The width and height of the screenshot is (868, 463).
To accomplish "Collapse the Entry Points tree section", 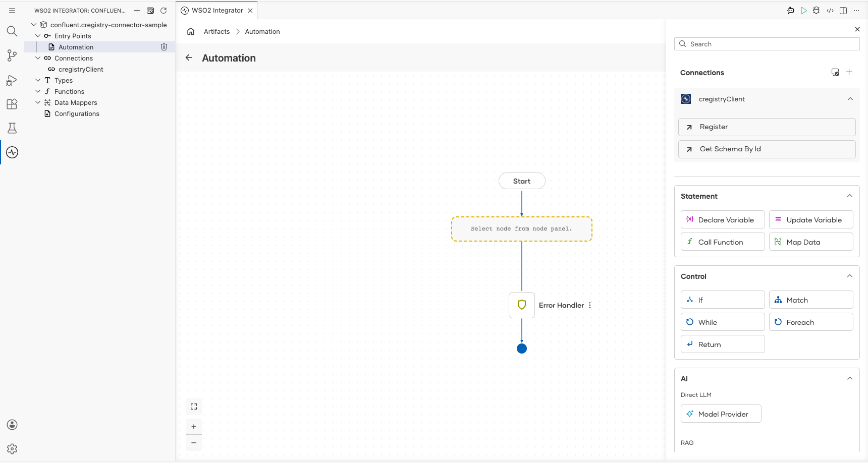I will coord(38,36).
